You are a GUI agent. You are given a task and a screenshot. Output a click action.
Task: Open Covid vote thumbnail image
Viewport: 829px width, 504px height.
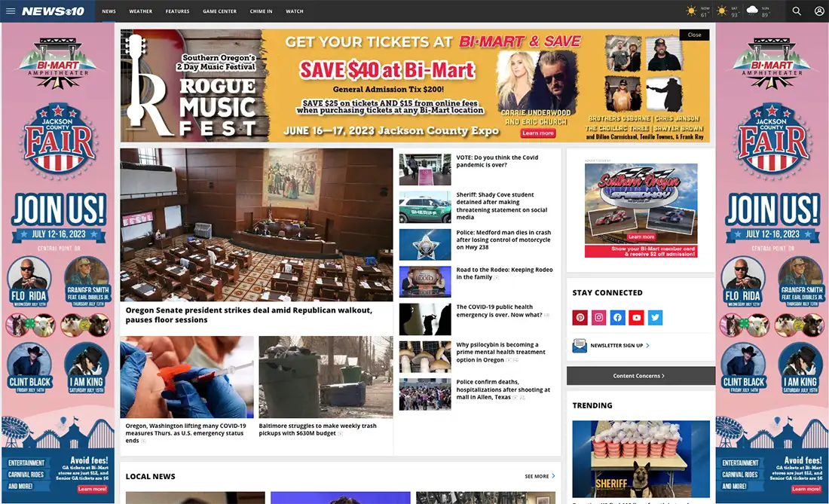click(425, 170)
